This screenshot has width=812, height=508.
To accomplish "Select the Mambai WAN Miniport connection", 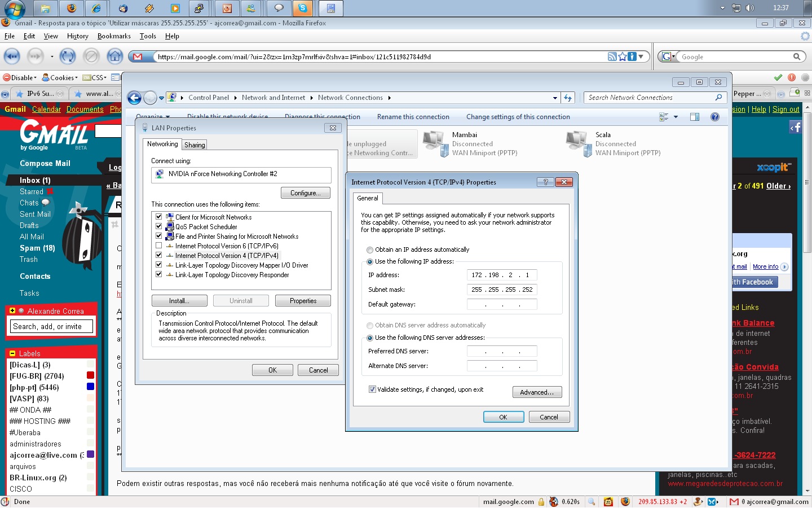I will [x=471, y=144].
